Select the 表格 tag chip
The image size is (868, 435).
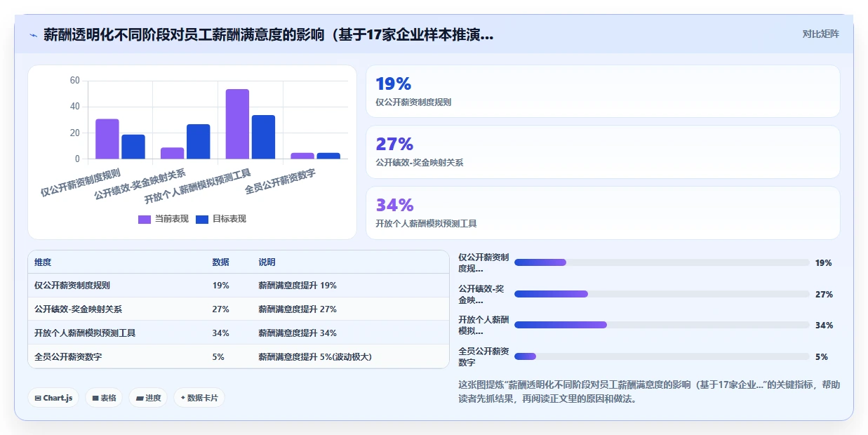click(x=104, y=398)
